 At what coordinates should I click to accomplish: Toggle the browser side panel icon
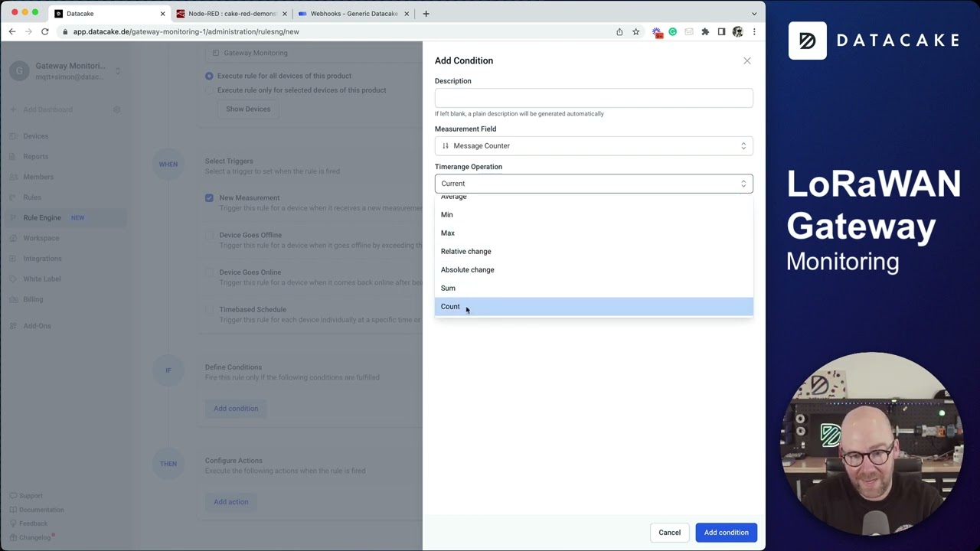point(721,31)
